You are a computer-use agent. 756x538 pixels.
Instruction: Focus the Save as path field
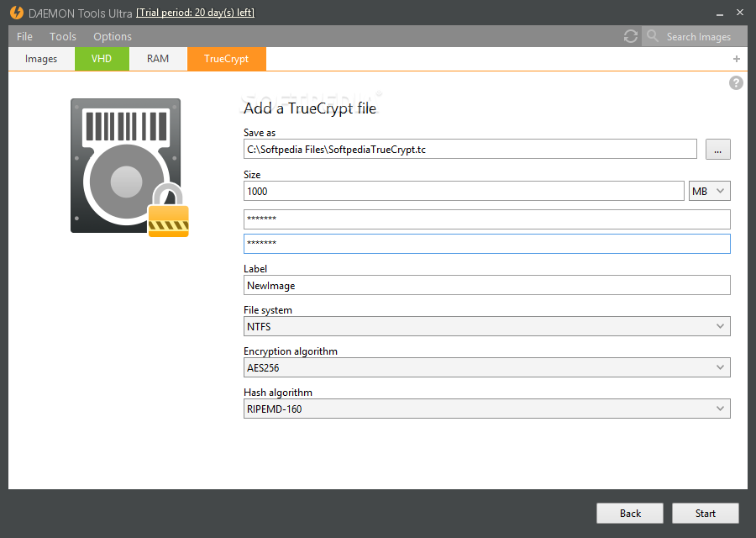click(470, 149)
